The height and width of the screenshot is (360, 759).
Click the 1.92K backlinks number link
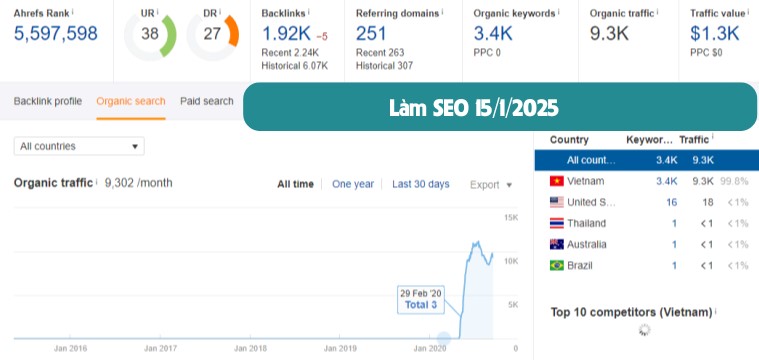(286, 34)
